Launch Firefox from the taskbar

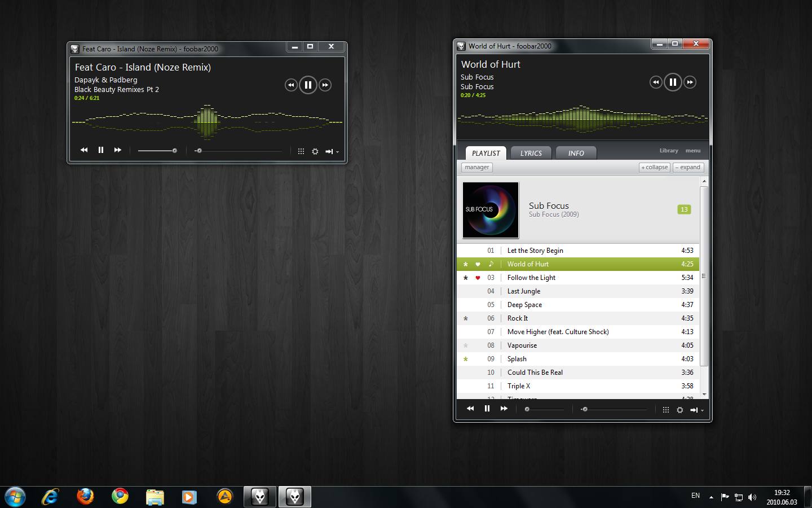coord(85,497)
